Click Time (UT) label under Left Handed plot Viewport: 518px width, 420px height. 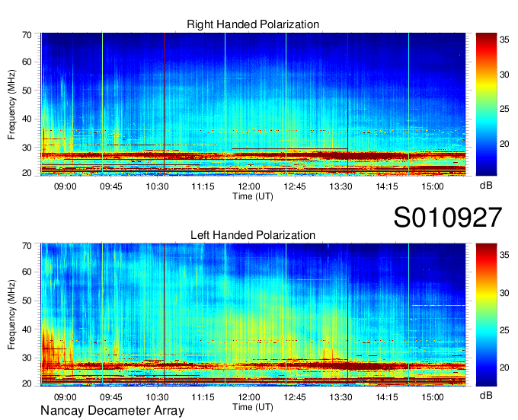253,407
